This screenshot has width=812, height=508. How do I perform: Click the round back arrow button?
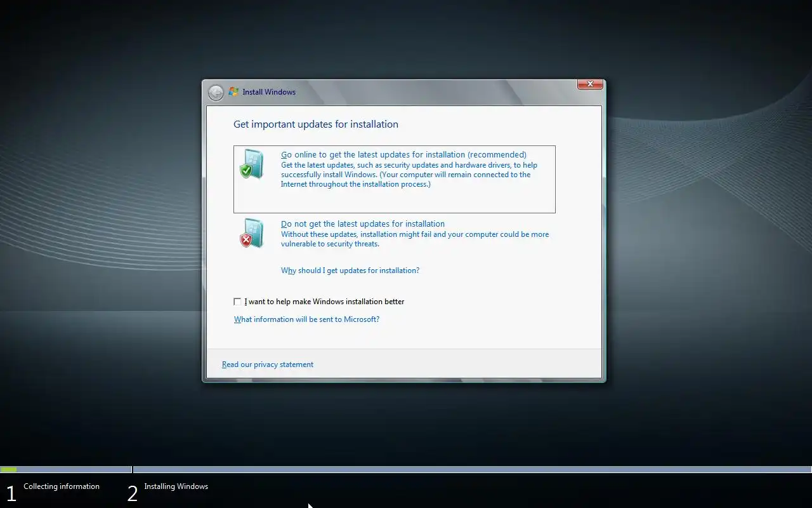coord(216,93)
